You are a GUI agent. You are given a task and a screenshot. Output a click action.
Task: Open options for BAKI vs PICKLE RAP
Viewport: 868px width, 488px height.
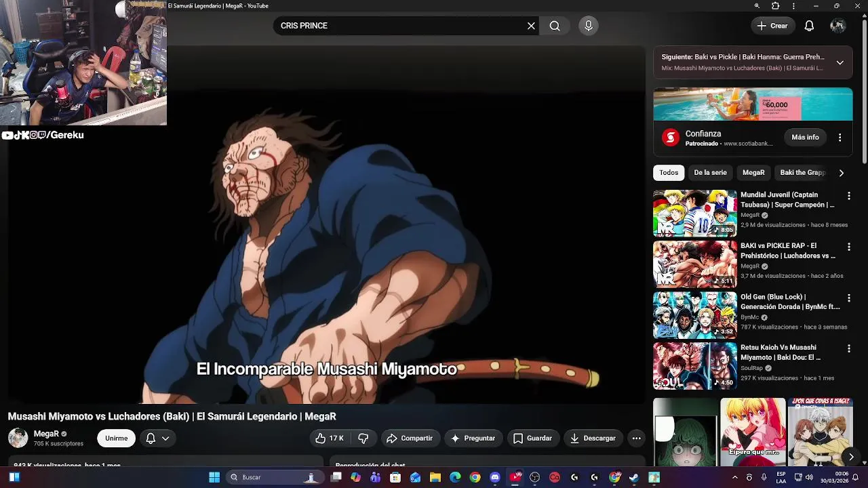tap(848, 247)
